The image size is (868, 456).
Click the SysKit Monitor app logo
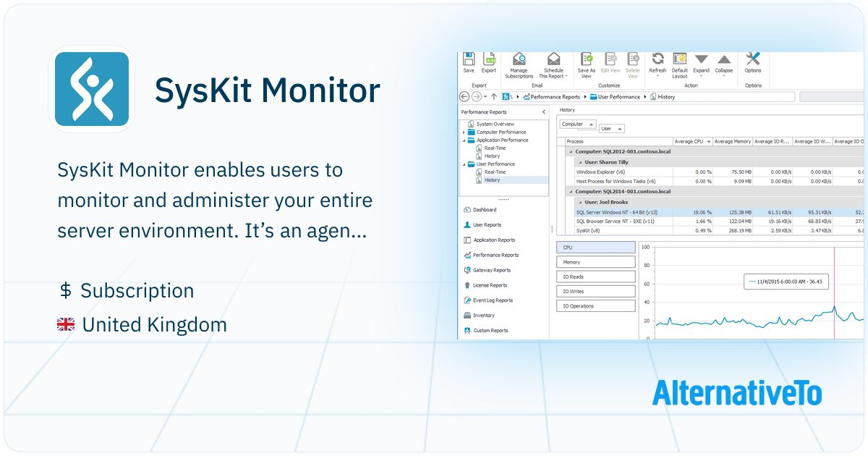pos(91,89)
